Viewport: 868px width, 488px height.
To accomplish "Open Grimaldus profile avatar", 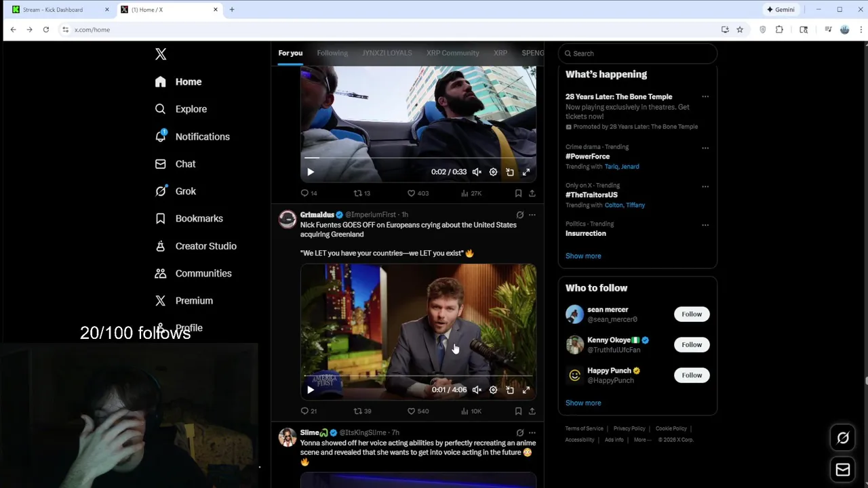I will click(x=288, y=219).
